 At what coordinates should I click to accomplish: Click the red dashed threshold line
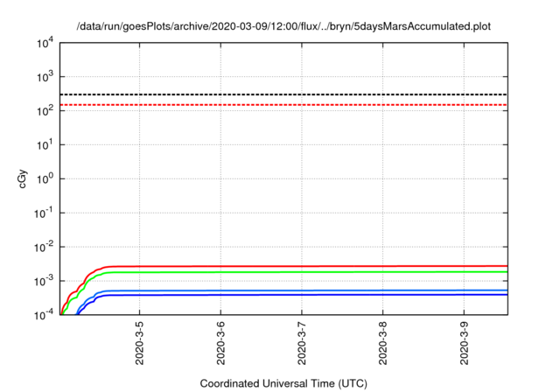pyautogui.click(x=283, y=105)
